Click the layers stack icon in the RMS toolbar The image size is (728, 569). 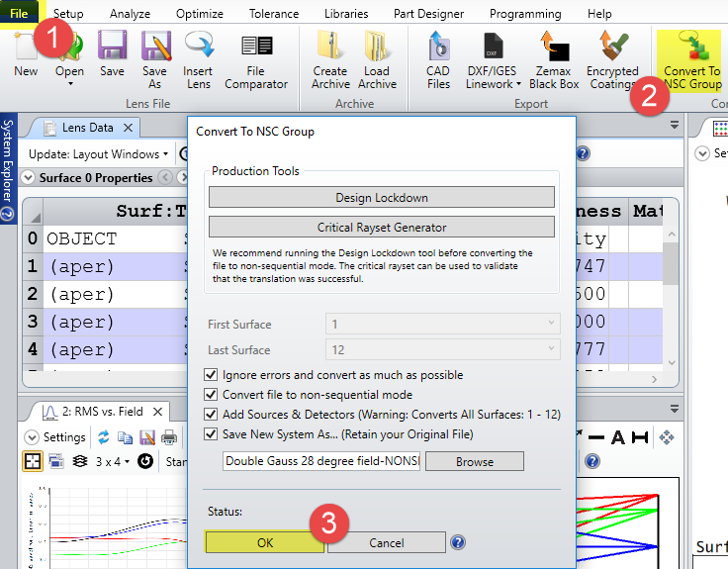click(80, 461)
